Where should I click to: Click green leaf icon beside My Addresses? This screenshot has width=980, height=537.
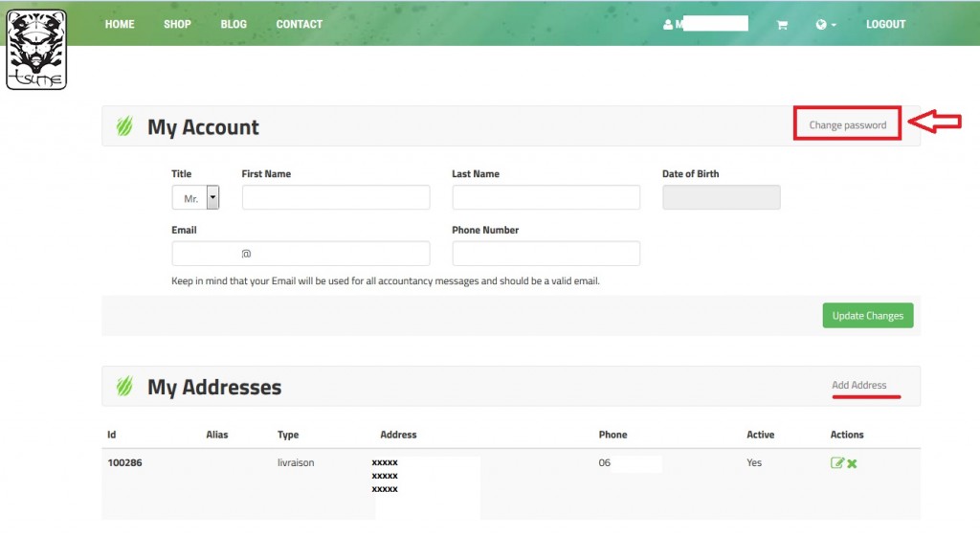coord(124,387)
